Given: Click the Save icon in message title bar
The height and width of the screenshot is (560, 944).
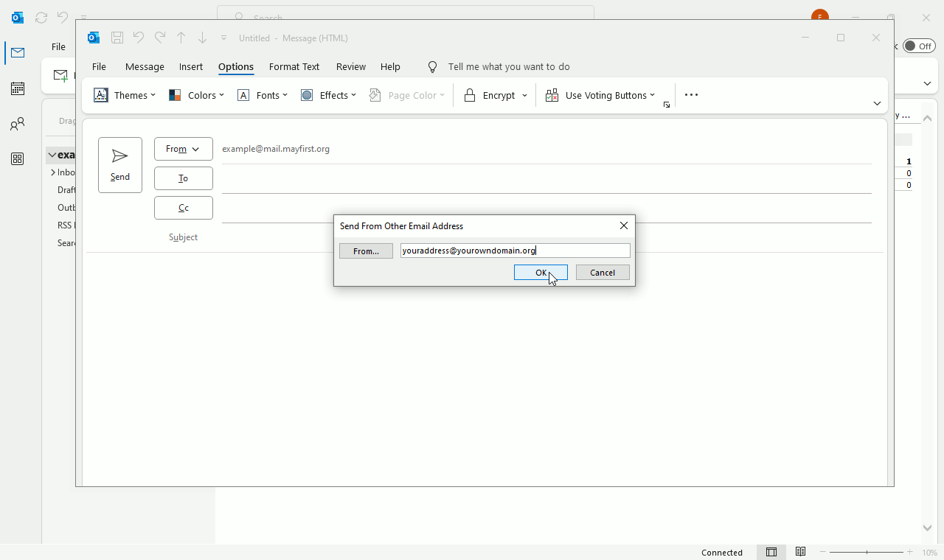Looking at the screenshot, I should pos(117,38).
